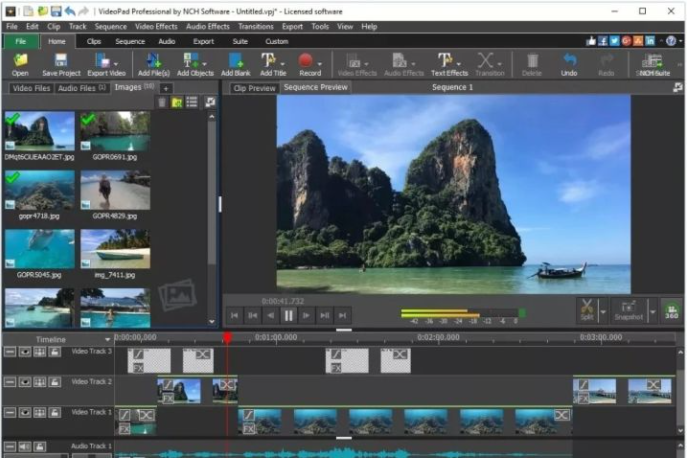This screenshot has width=687, height=458.
Task: Split the clip with the Split tool
Action: pyautogui.click(x=588, y=310)
